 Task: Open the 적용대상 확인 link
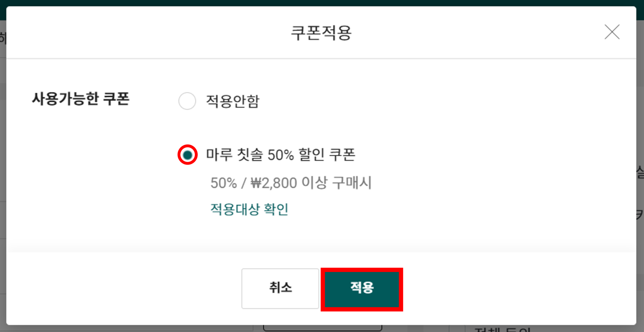click(249, 209)
